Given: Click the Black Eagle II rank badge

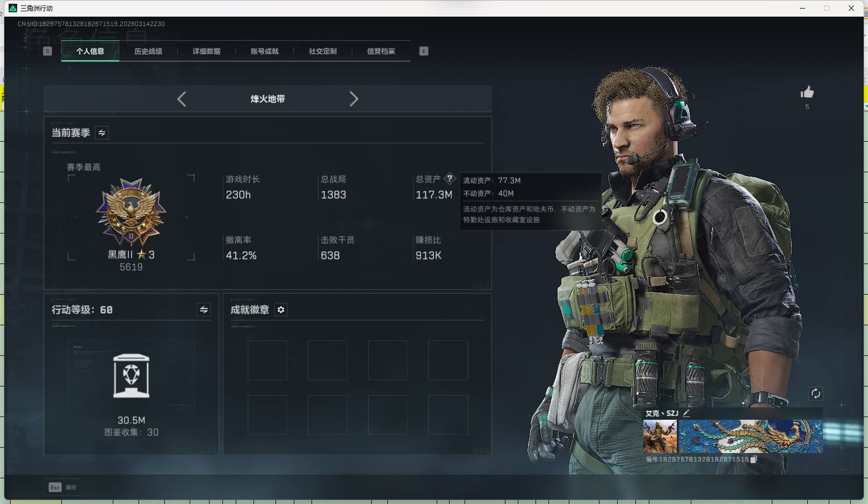Looking at the screenshot, I should pos(131,212).
